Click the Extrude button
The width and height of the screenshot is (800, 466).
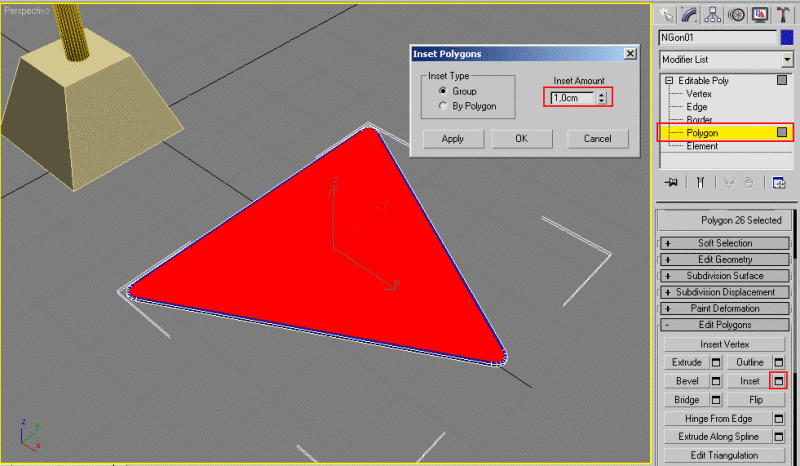tap(686, 362)
